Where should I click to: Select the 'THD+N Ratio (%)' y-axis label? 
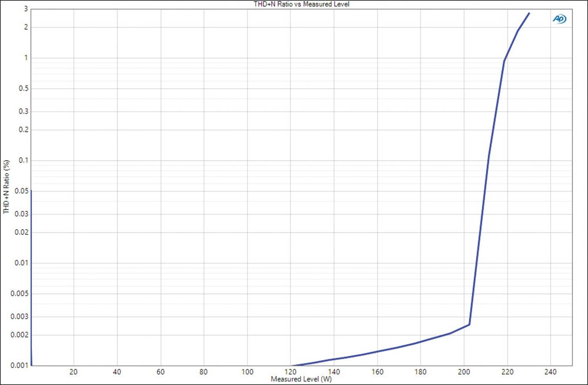pyautogui.click(x=6, y=187)
